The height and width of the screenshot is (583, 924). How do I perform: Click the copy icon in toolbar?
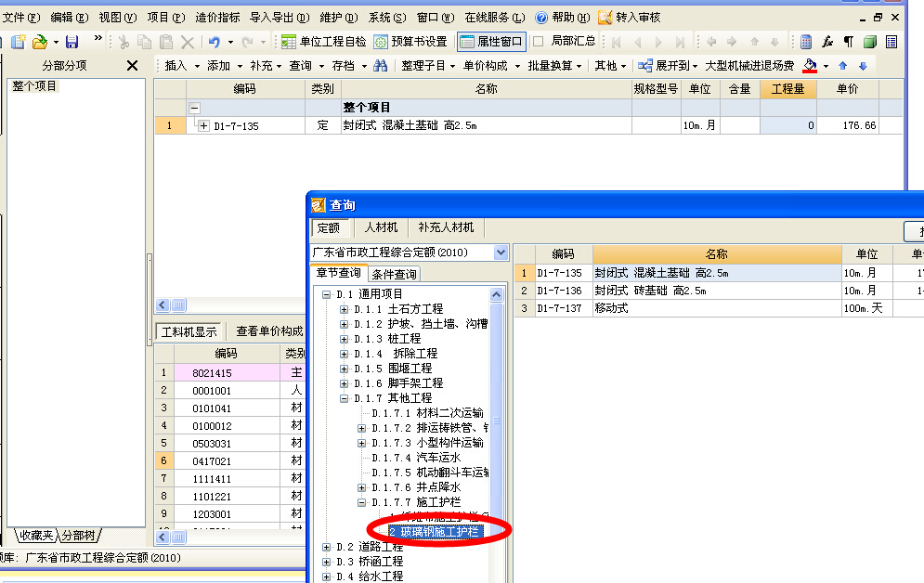click(144, 42)
